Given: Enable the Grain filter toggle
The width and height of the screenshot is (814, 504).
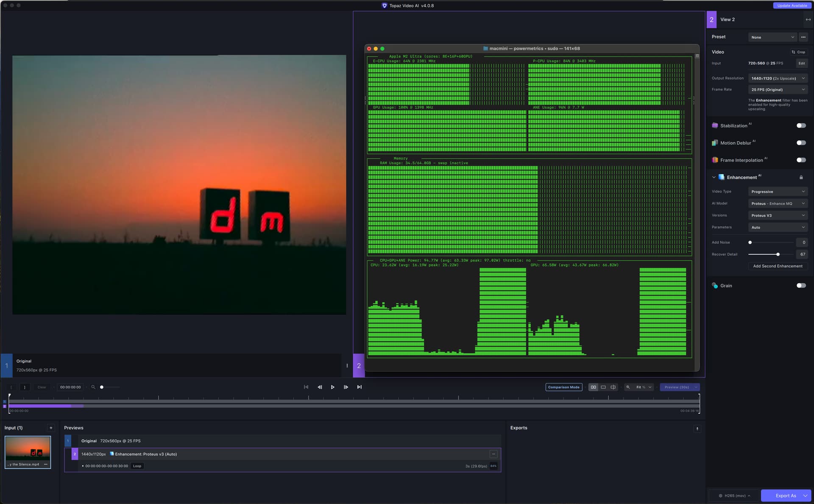Looking at the screenshot, I should (801, 286).
